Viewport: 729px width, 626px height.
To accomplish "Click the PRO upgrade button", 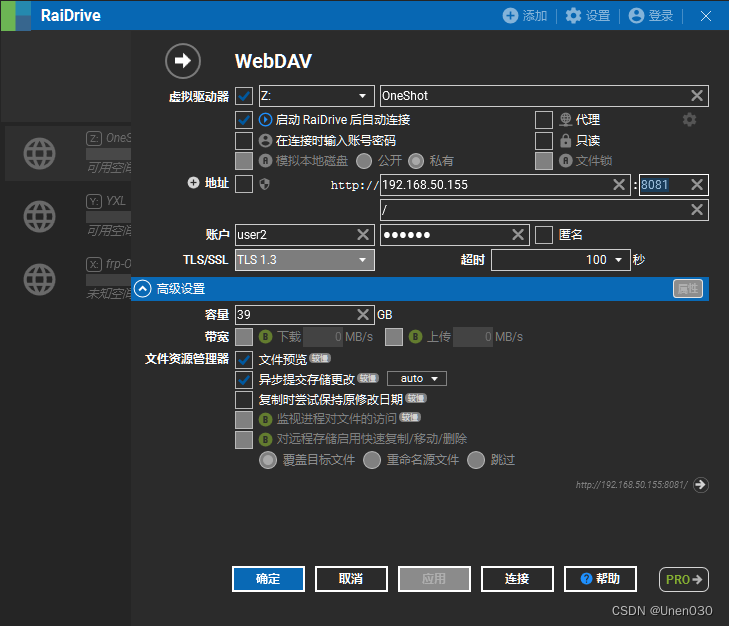I will pos(684,579).
